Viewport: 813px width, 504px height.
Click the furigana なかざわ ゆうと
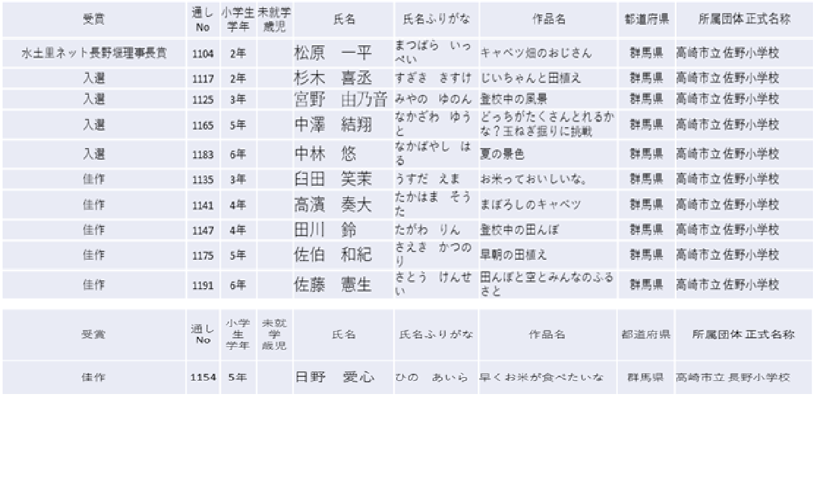tap(433, 124)
